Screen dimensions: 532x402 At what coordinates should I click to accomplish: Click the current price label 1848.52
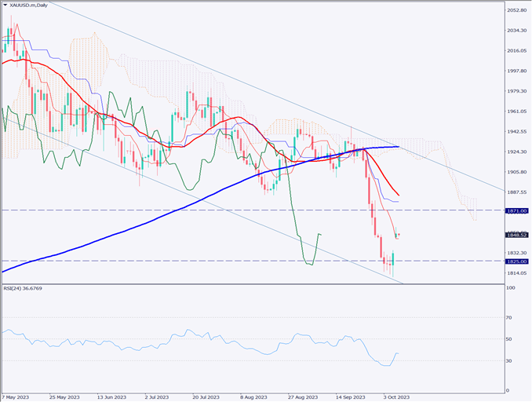point(517,235)
